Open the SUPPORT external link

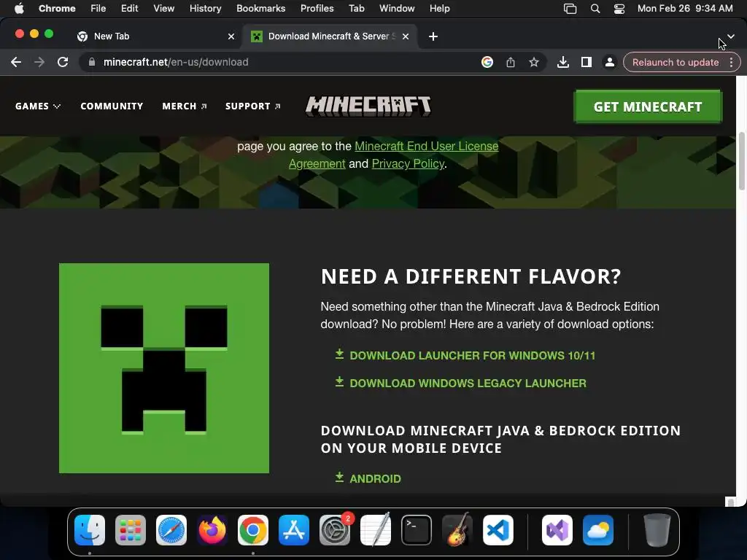click(253, 106)
